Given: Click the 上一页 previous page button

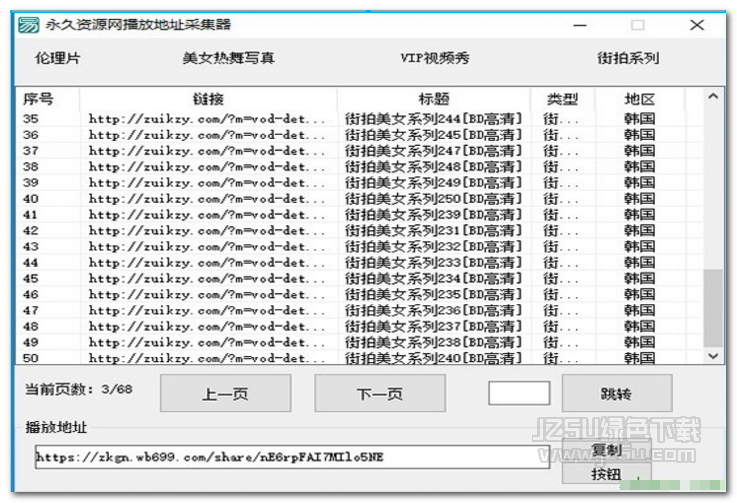Looking at the screenshot, I should coord(225,394).
